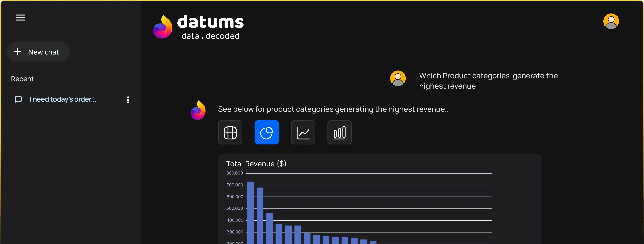Click the 'See below for product categories' response text
The height and width of the screenshot is (244, 644).
pos(333,109)
